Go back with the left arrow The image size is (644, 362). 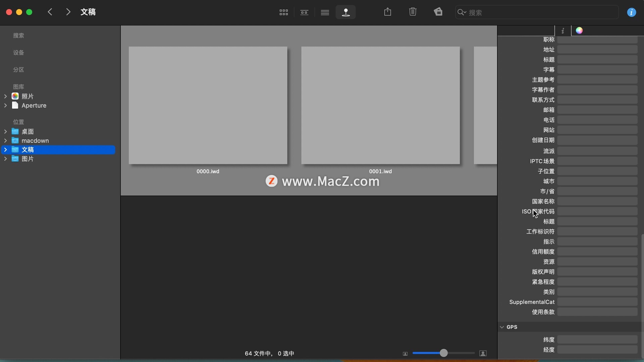coord(50,12)
